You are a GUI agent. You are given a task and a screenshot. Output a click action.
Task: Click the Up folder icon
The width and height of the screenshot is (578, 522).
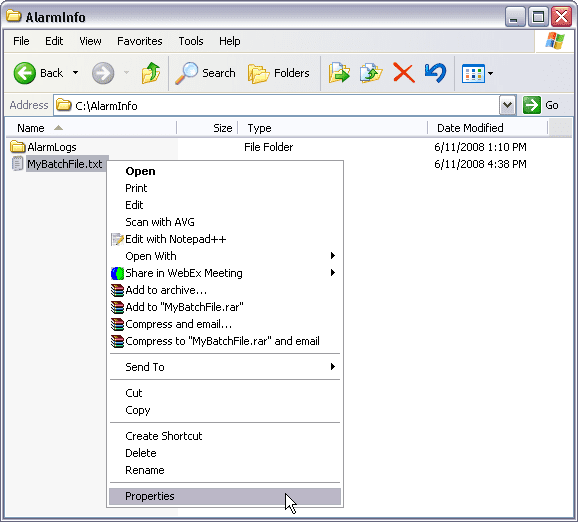pos(151,73)
